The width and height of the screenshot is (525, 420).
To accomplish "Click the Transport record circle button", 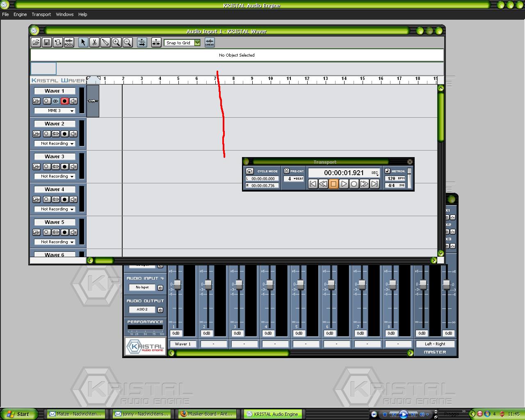I will (x=354, y=184).
